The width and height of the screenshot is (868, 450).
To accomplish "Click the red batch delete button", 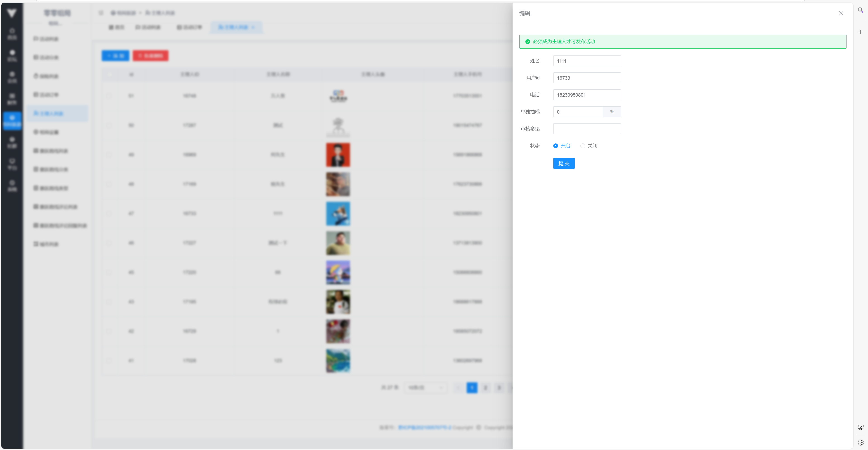I will point(150,56).
